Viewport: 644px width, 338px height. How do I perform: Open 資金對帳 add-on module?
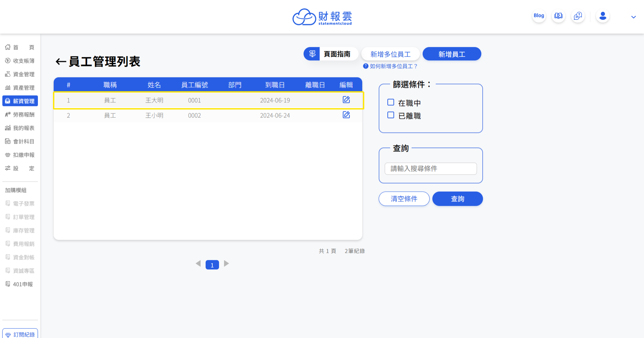point(20,257)
